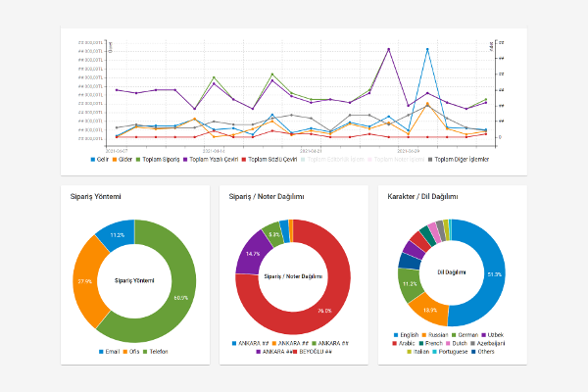Toggle the green ANKARA legend entry
The width and height of the screenshot is (588, 392).
[x=330, y=343]
